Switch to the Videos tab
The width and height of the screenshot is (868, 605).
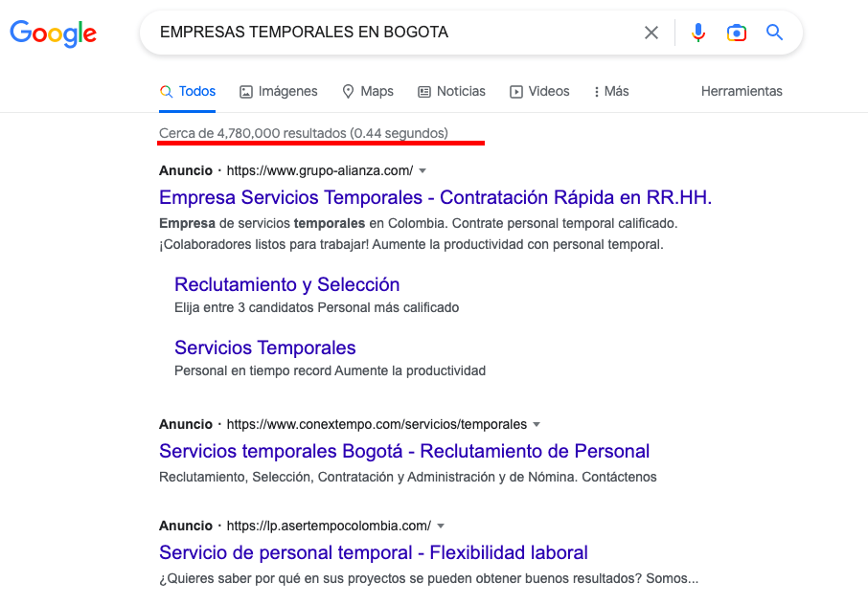coord(539,91)
